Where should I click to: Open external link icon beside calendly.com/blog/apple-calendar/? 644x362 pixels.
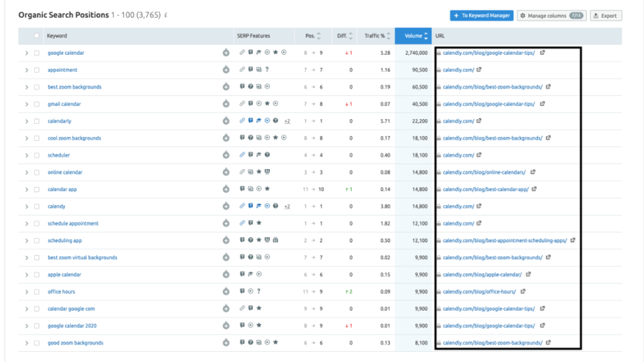529,274
